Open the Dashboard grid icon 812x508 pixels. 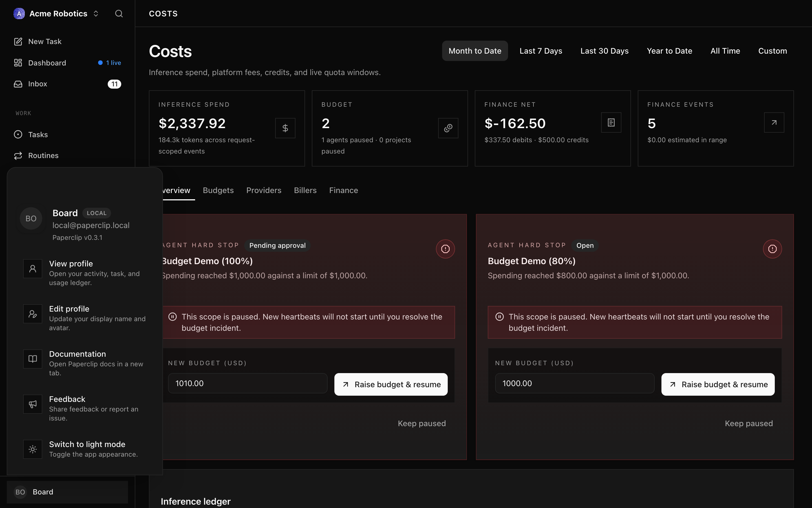point(18,63)
